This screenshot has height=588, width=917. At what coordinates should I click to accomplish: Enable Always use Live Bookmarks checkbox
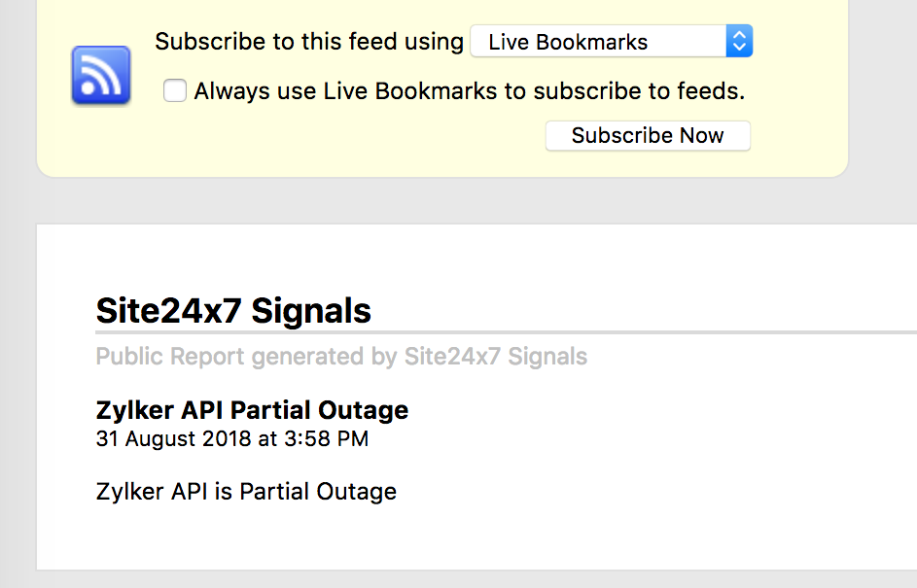[175, 91]
